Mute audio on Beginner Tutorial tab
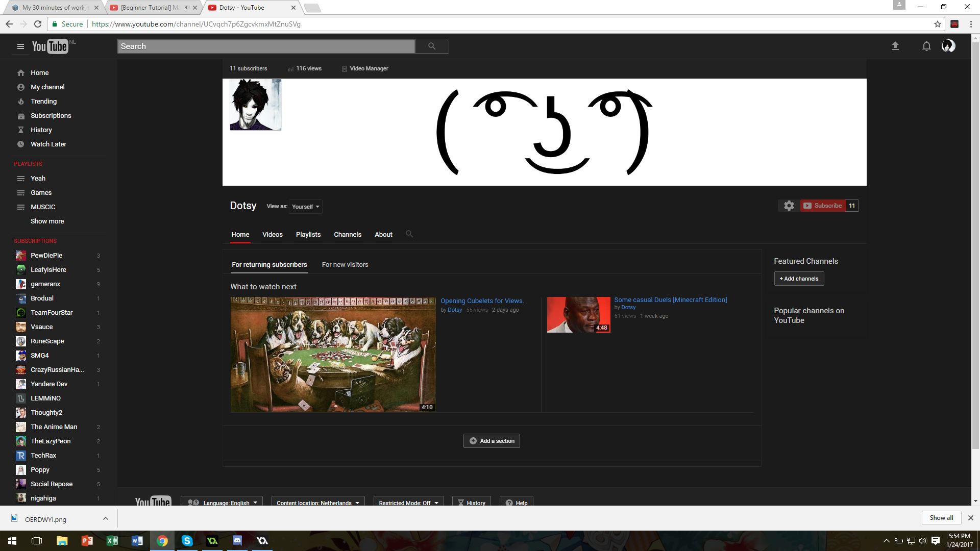This screenshot has width=980, height=551. click(187, 8)
